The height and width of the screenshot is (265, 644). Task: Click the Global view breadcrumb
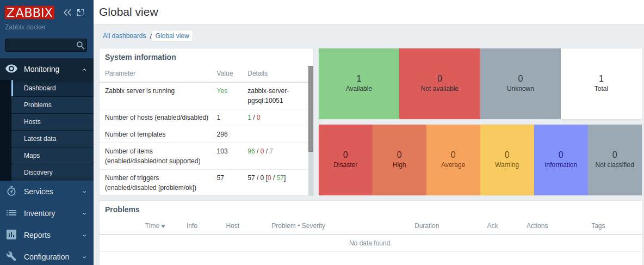point(172,36)
